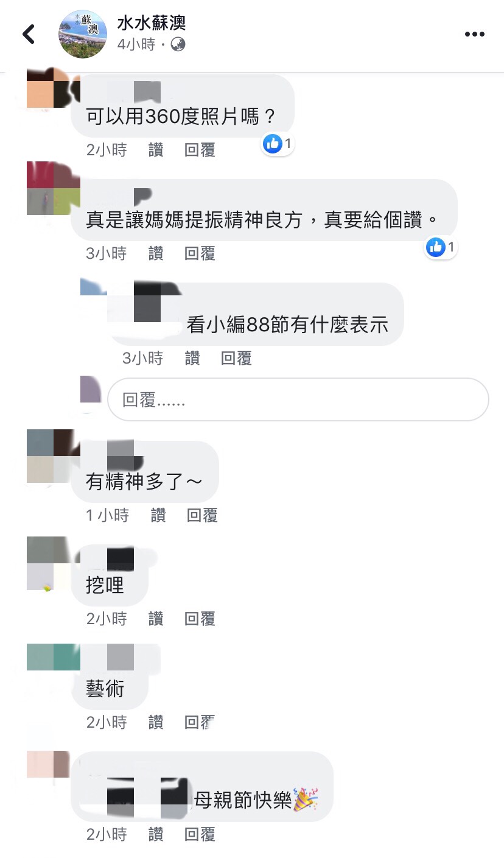Reply to the 可以用360度照片嗎 comment
Viewport: 504px width, 858px height.
200,150
